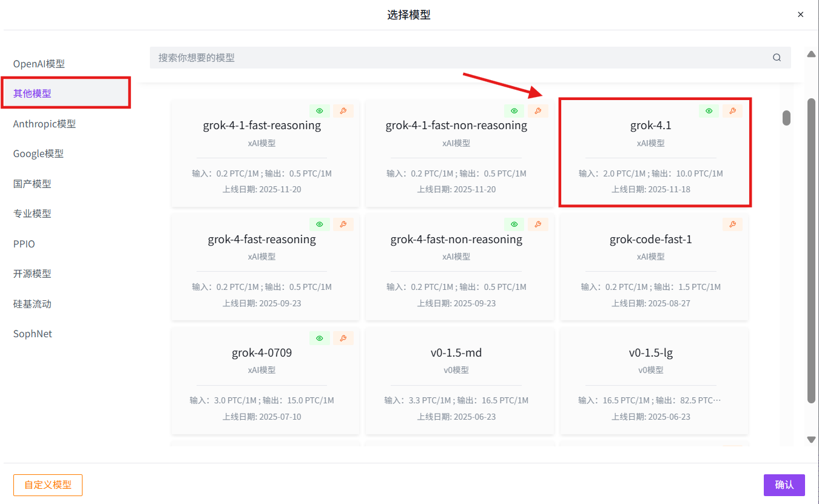
Task: Click the wrench icon on grok-4-1-fast-reasoning
Action: point(344,110)
